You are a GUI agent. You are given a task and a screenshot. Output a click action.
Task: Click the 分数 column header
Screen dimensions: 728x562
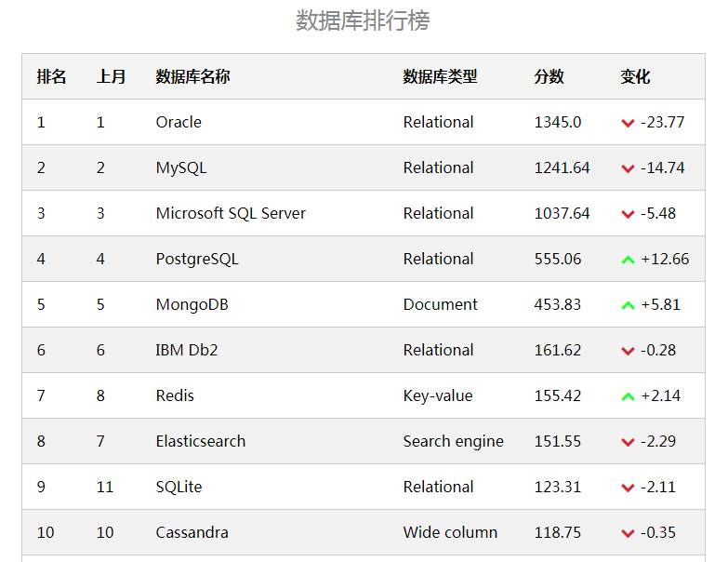549,76
